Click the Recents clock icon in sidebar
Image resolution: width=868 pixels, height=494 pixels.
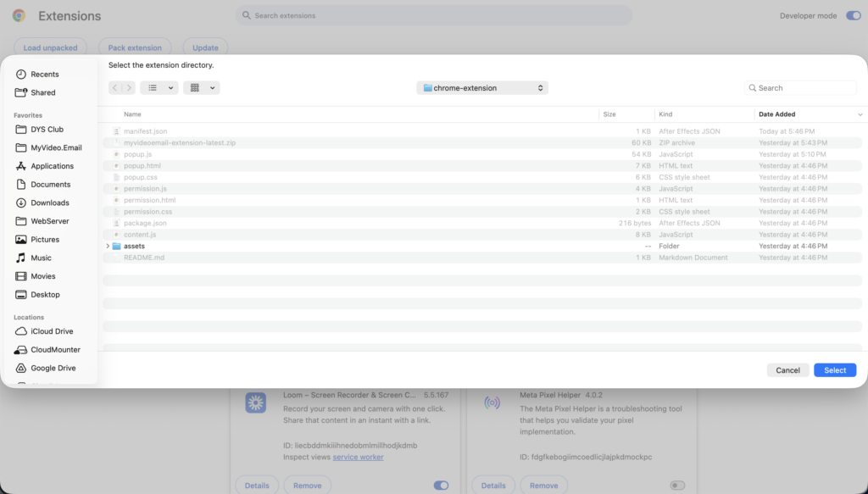[x=21, y=75]
